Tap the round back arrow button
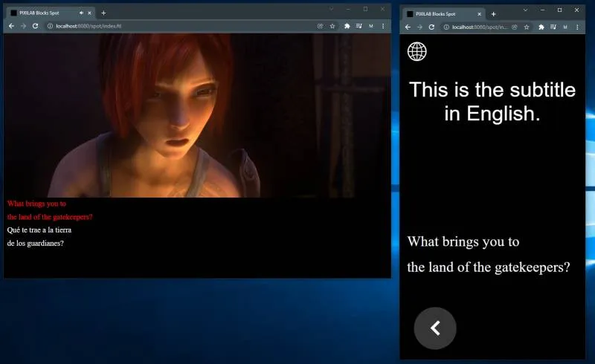 pyautogui.click(x=435, y=328)
